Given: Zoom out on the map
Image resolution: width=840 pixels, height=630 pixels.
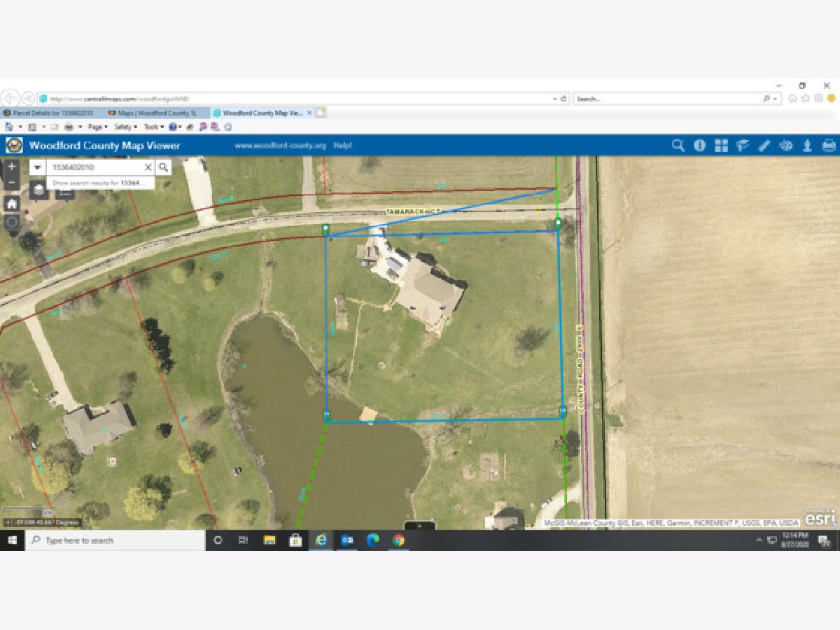Looking at the screenshot, I should tap(11, 183).
